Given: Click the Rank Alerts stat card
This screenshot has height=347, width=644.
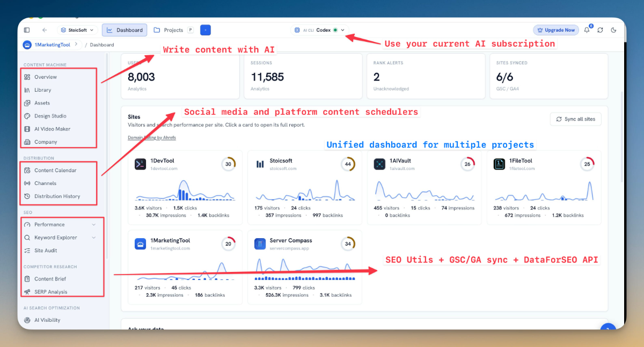Looking at the screenshot, I should [426, 76].
